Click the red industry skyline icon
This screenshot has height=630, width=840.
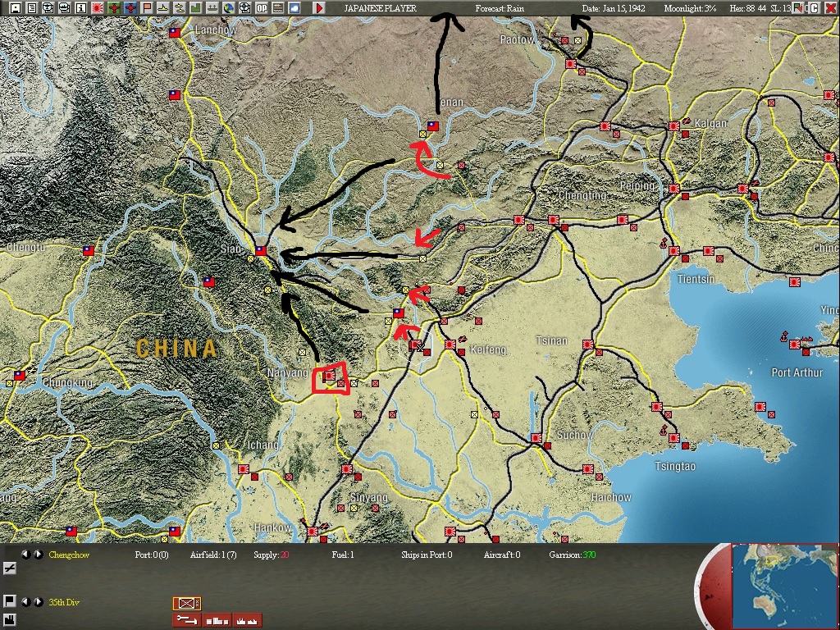coord(248,620)
